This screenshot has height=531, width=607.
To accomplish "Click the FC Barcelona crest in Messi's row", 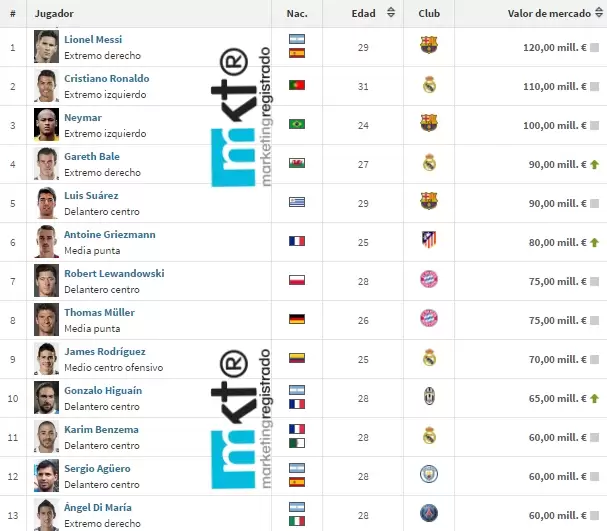I will coord(429,45).
